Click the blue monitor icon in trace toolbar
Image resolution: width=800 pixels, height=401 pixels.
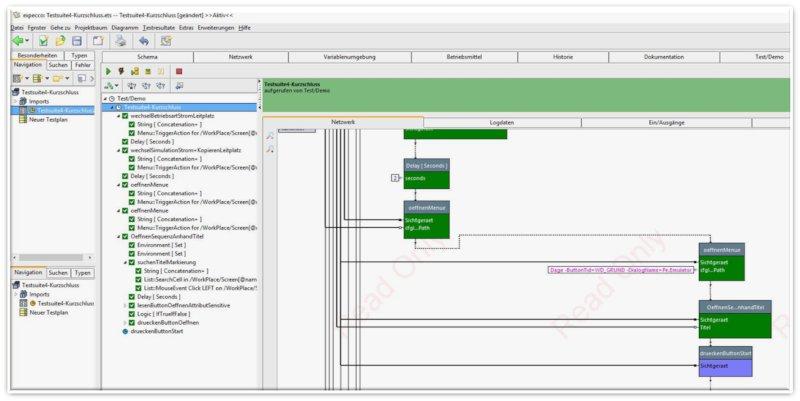(179, 86)
